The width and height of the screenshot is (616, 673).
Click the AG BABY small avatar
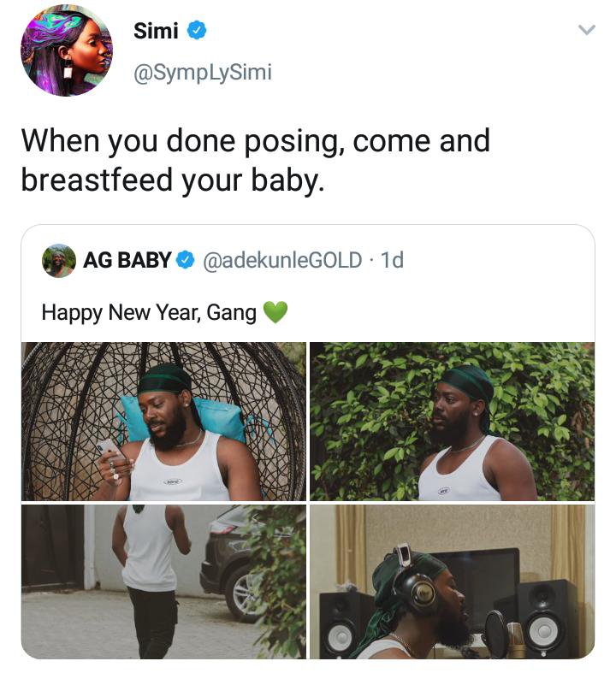[59, 261]
